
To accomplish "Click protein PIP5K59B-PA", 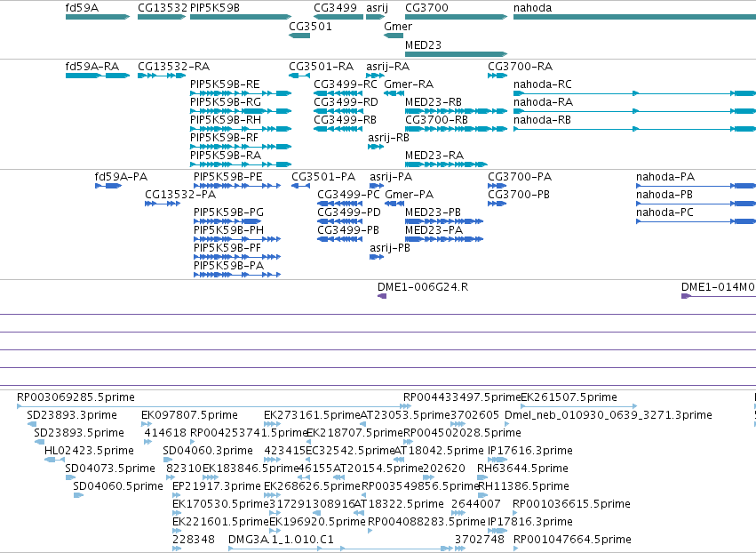I will pyautogui.click(x=228, y=266).
